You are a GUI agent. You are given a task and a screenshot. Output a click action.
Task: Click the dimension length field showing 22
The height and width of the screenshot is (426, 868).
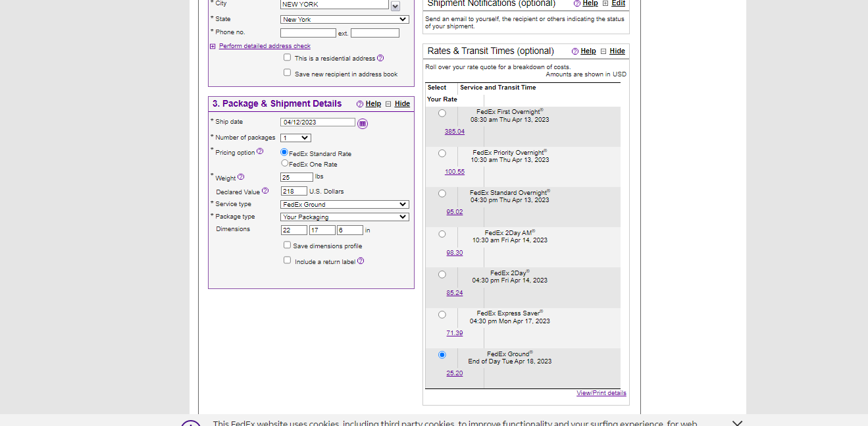coord(294,230)
